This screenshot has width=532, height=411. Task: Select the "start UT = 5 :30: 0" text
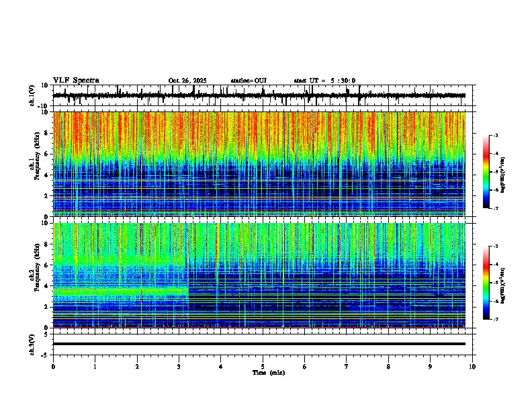click(x=324, y=81)
